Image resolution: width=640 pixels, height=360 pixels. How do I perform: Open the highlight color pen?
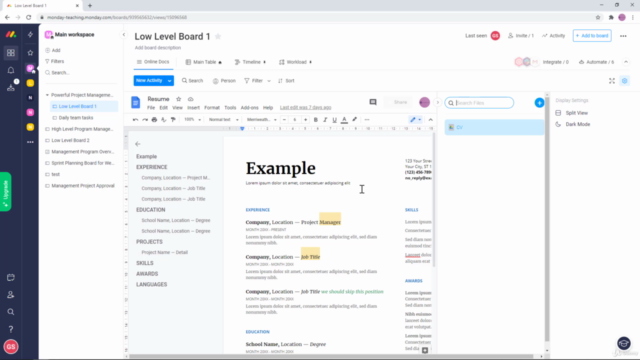tap(354, 120)
